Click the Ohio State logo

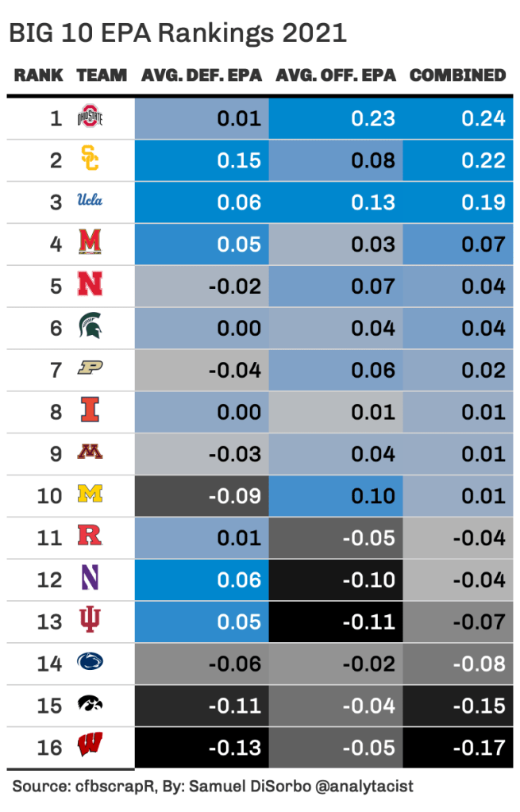point(90,118)
